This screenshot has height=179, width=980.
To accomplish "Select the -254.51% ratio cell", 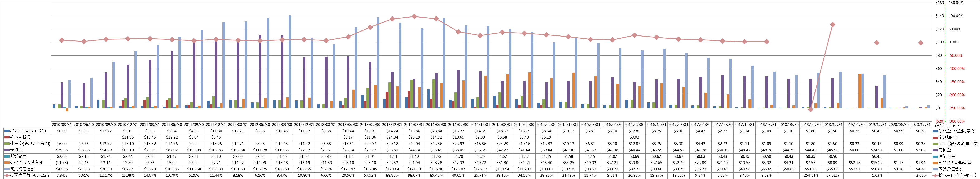I will (811, 176).
